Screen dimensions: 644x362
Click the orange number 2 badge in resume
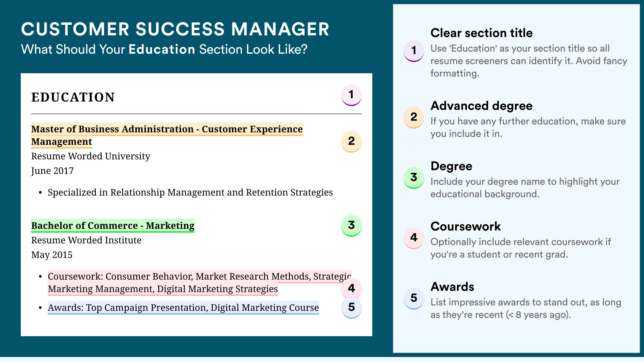tap(351, 141)
